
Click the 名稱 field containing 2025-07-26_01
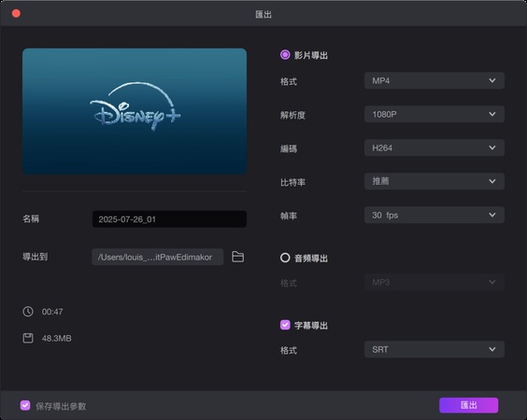pyautogui.click(x=169, y=219)
